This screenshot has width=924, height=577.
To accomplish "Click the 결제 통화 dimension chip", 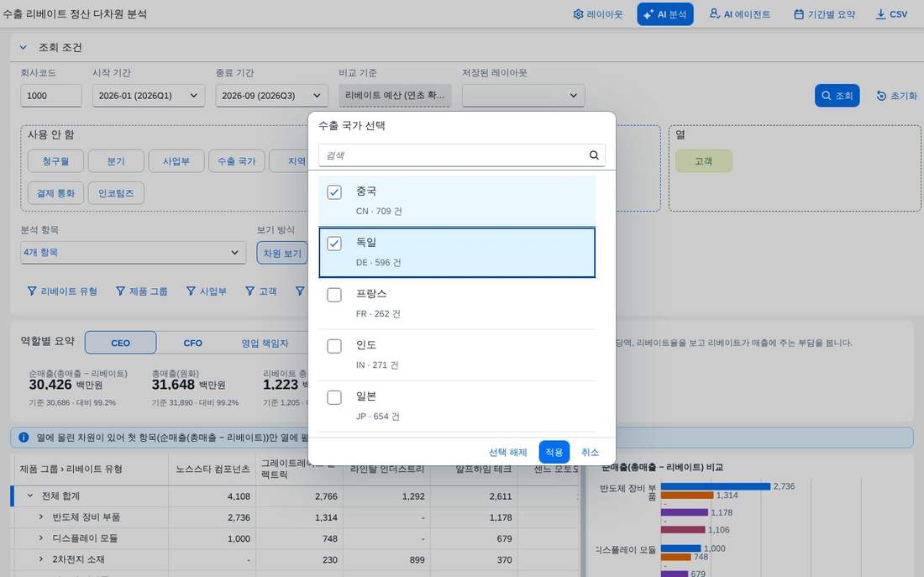I will click(55, 192).
